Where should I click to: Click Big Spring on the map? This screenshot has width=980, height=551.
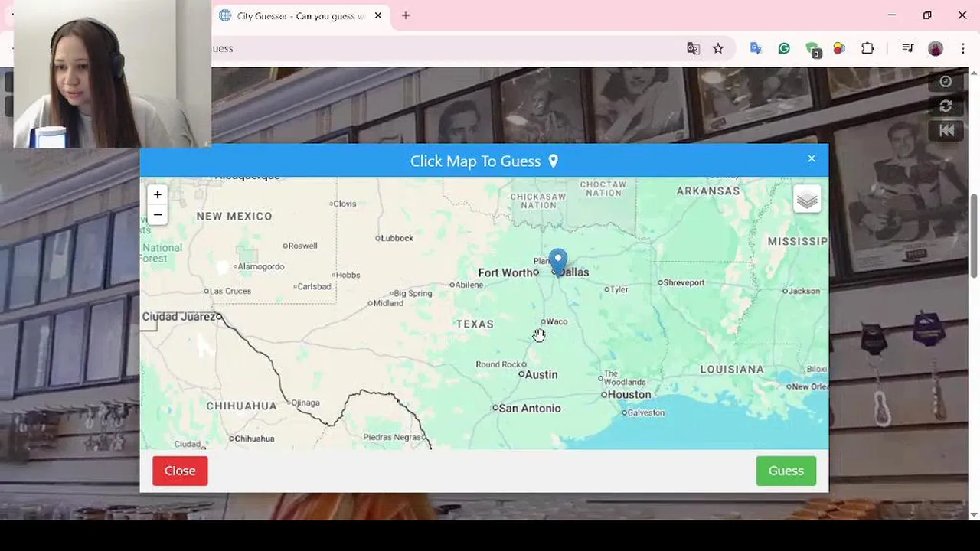tap(411, 293)
